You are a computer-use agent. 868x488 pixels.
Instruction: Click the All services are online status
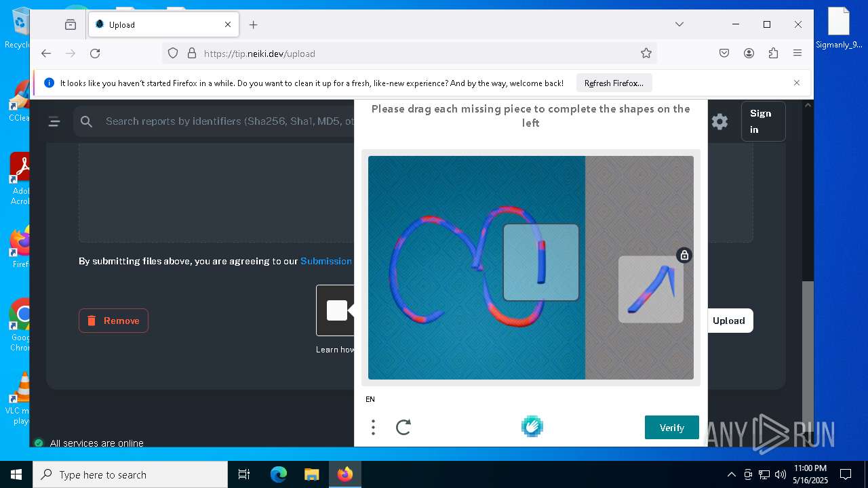pos(96,443)
